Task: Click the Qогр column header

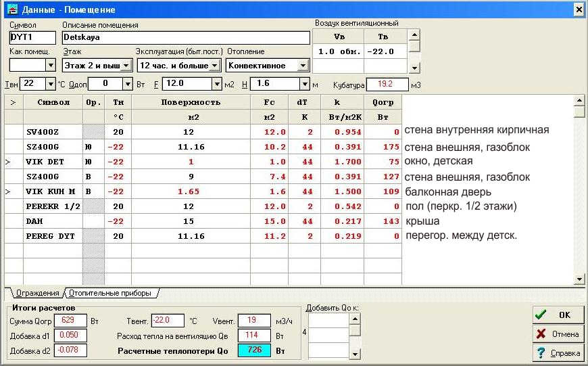Action: tap(383, 102)
